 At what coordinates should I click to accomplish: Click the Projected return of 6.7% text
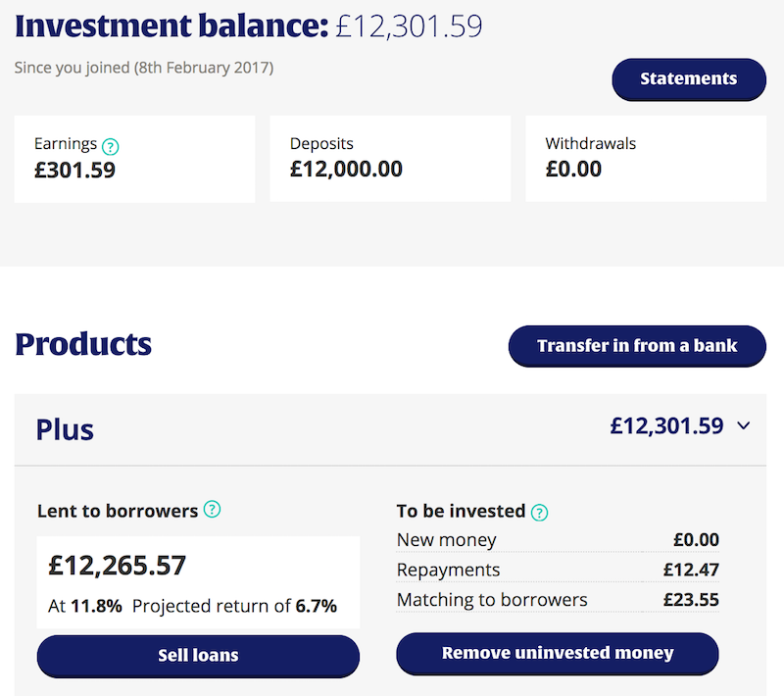(x=234, y=606)
